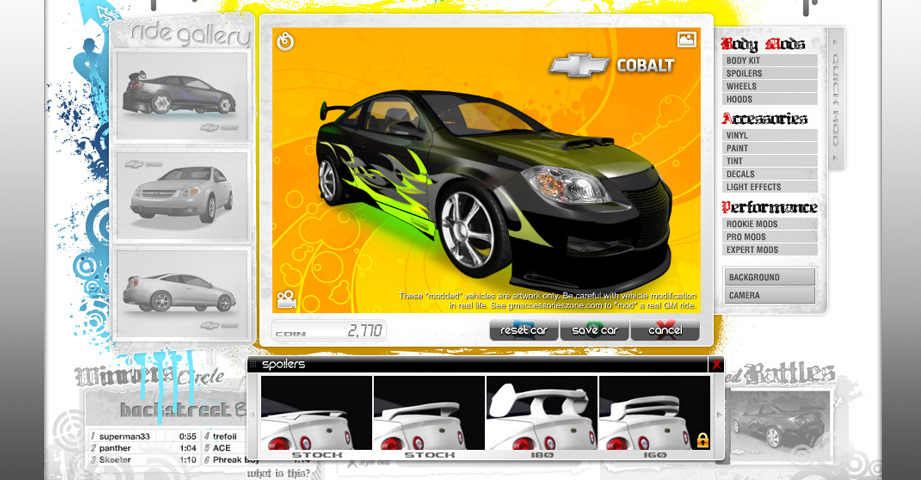Select the silver front-view car in ride gallery

(182, 195)
